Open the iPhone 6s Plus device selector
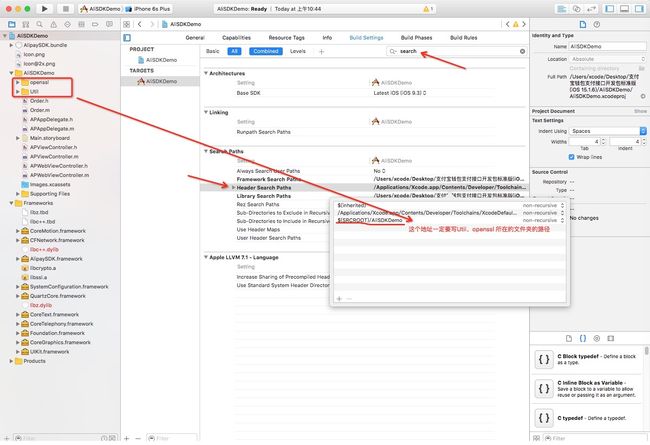The width and height of the screenshot is (650, 445). coord(148,9)
